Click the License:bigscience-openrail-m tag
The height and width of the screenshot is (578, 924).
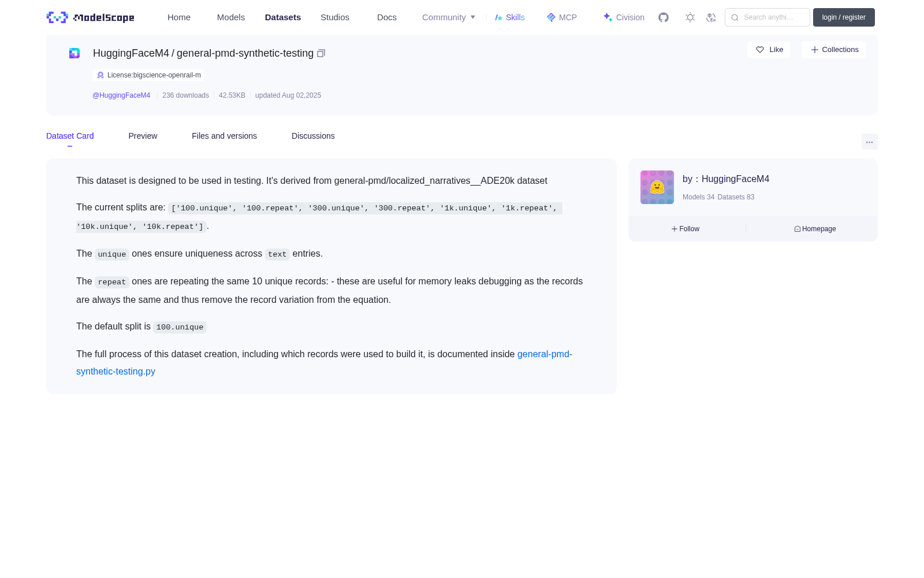click(148, 75)
